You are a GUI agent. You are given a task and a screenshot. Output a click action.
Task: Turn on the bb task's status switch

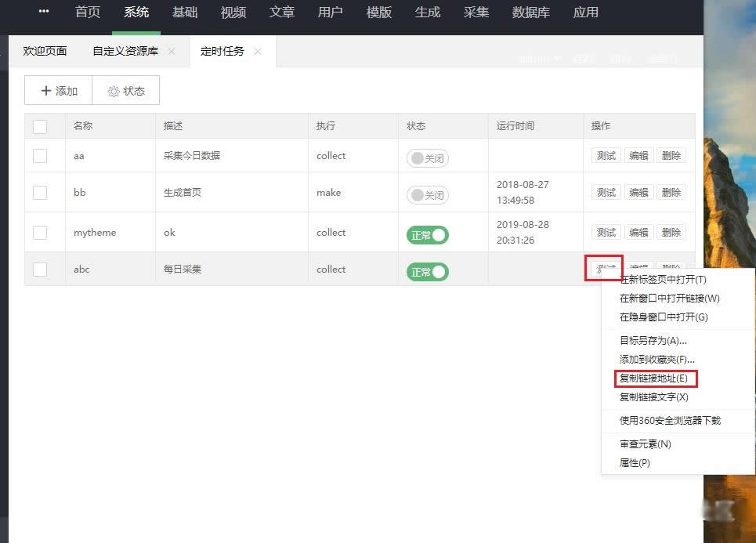point(427,195)
